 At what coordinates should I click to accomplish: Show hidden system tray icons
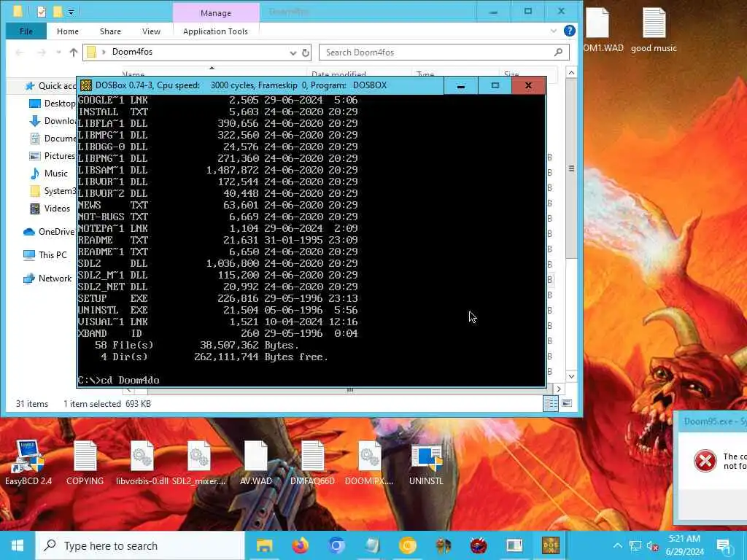(x=617, y=545)
